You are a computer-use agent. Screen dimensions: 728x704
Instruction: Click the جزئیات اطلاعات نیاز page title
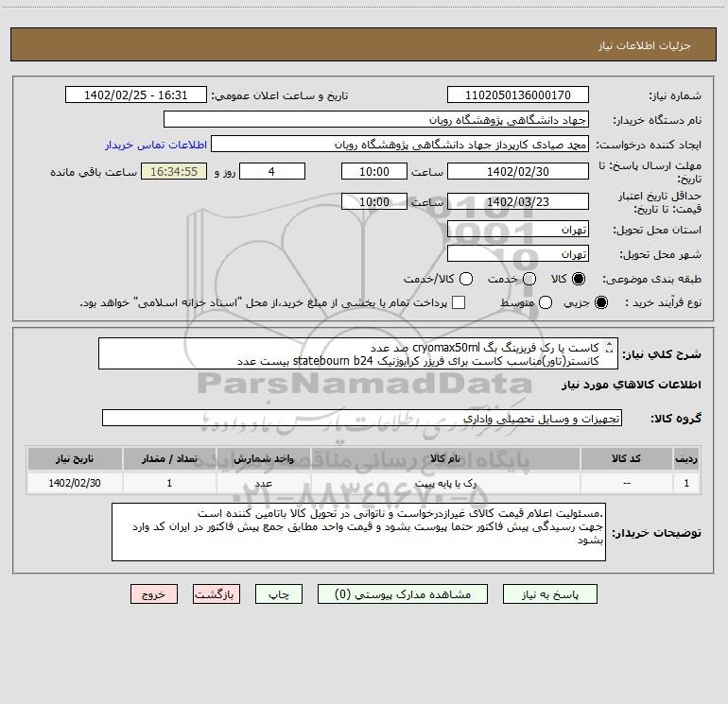645,45
